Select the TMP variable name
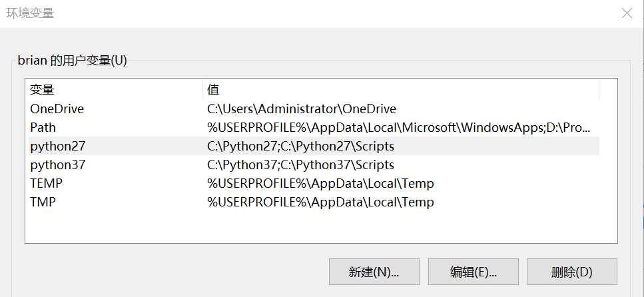Screen dimensions: 644x297 coord(43,202)
